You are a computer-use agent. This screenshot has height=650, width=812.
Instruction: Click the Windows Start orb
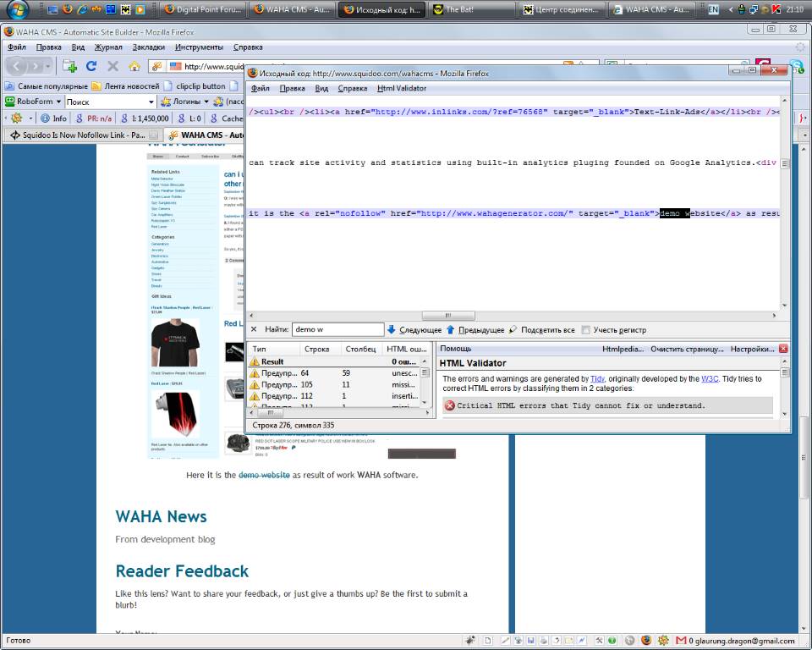click(17, 8)
